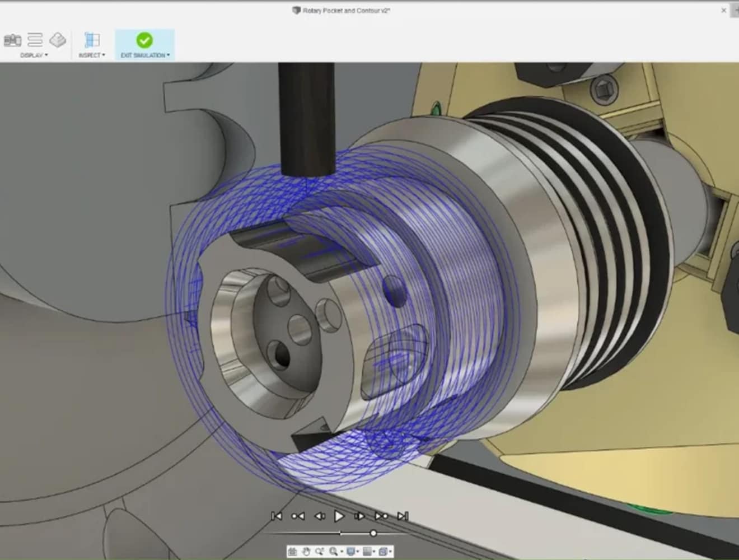Expand the Exit Simulation dropdown arrow
739x560 pixels.
point(169,55)
